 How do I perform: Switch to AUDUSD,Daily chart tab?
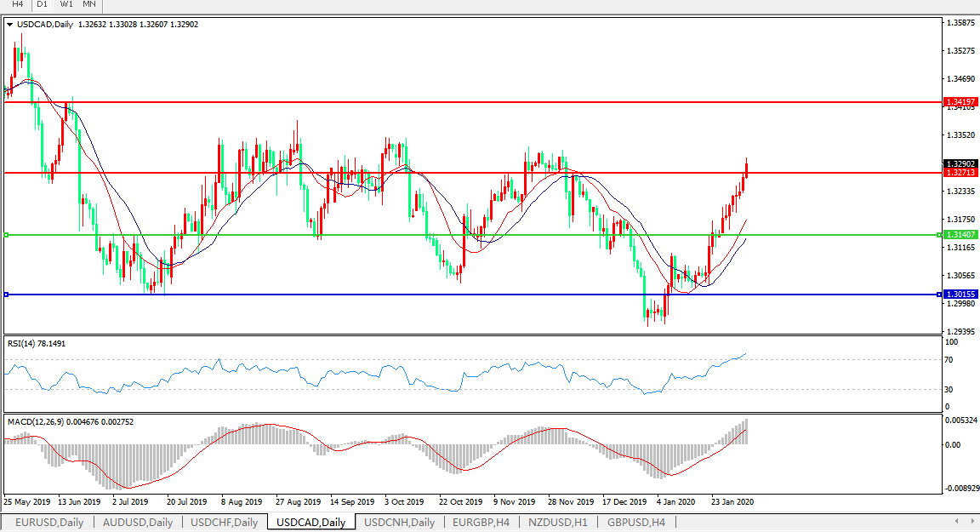(137, 522)
